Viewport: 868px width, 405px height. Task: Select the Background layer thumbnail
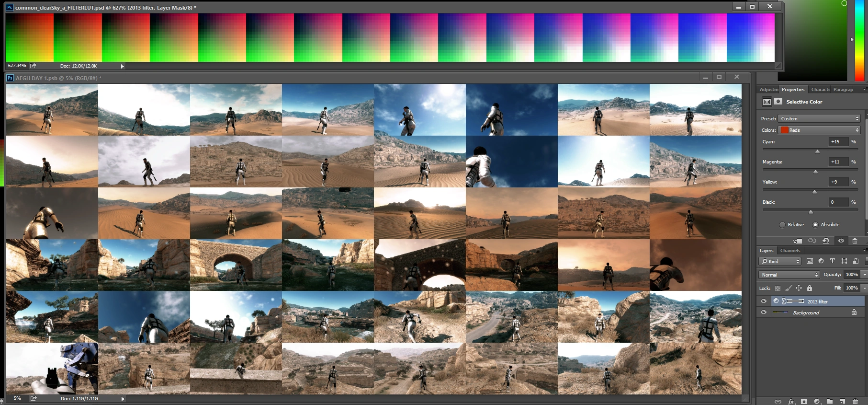click(780, 312)
